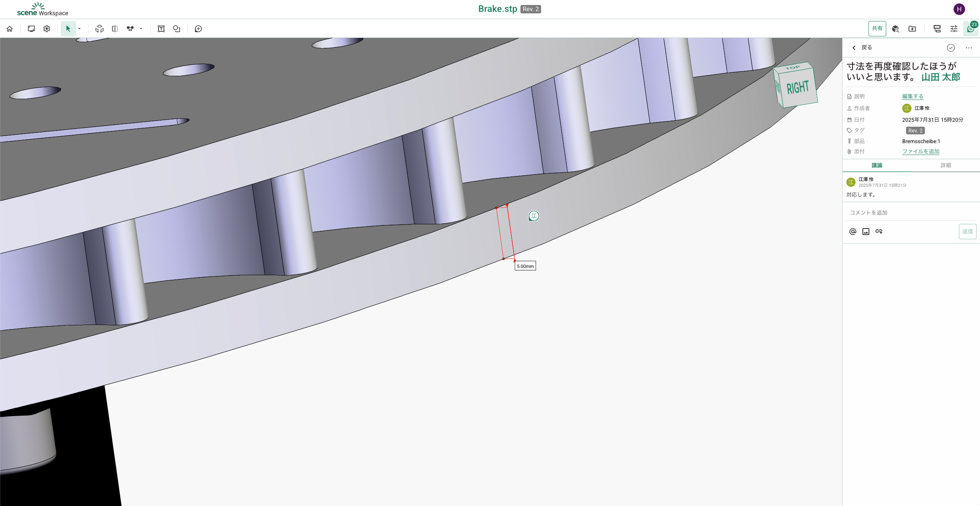Select the text box annotation tool
The width and height of the screenshot is (980, 506).
(x=161, y=29)
